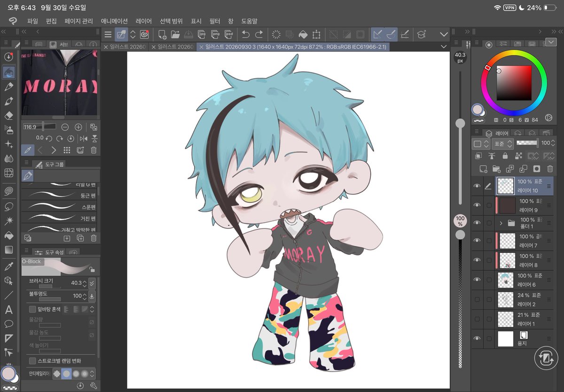Hide 레이어 9 using its eye icon
564x392 pixels.
[477, 205]
